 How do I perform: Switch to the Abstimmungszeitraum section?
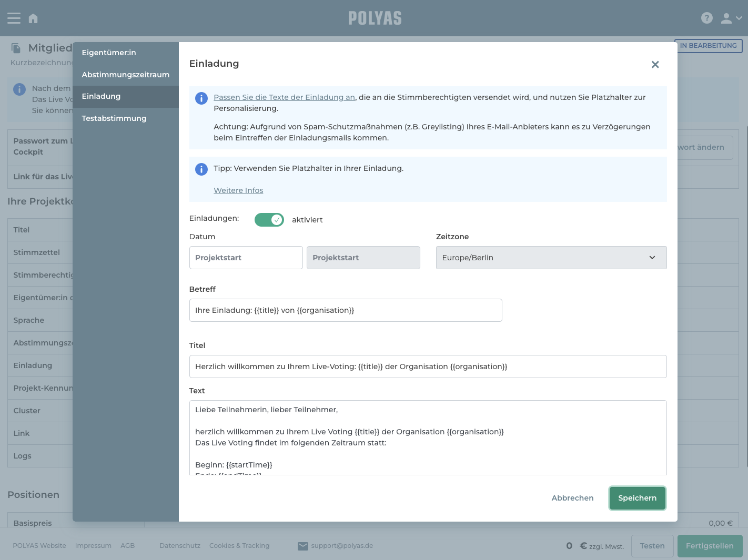pyautogui.click(x=125, y=75)
